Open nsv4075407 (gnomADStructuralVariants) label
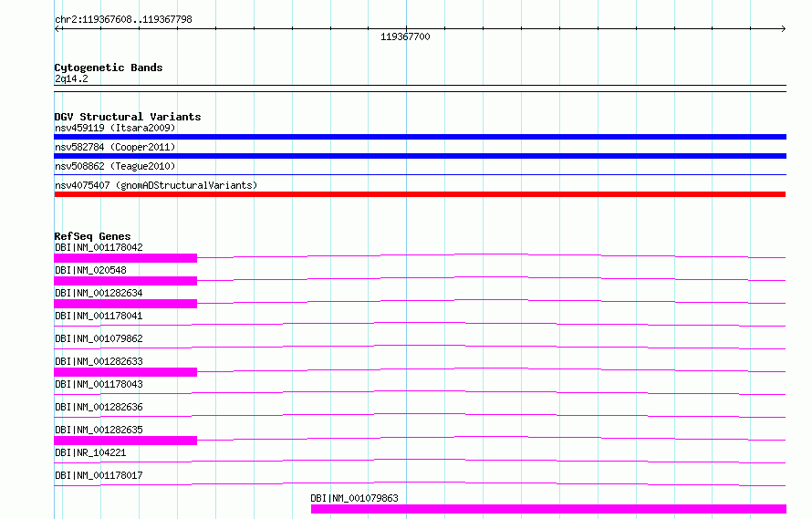 (156, 185)
